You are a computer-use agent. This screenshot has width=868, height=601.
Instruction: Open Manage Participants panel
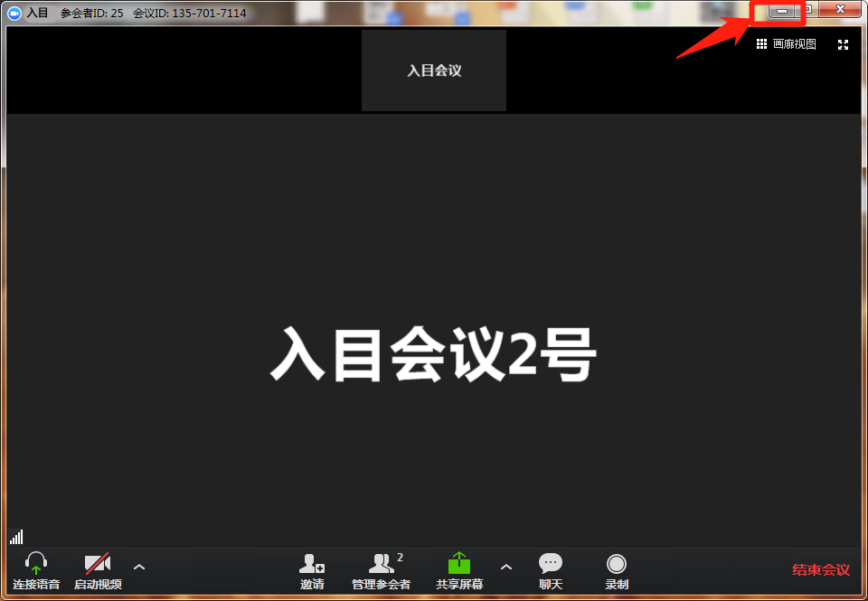coord(382,565)
